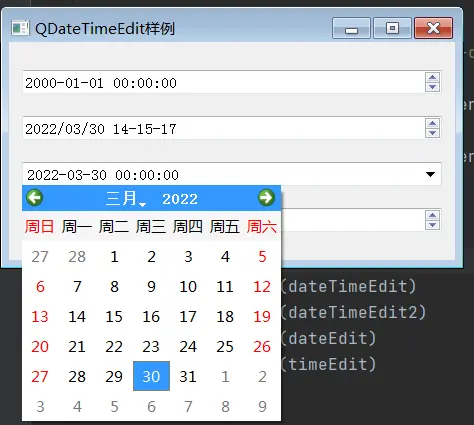The image size is (474, 425).
Task: Select March 24 in the calendar
Action: click(188, 347)
